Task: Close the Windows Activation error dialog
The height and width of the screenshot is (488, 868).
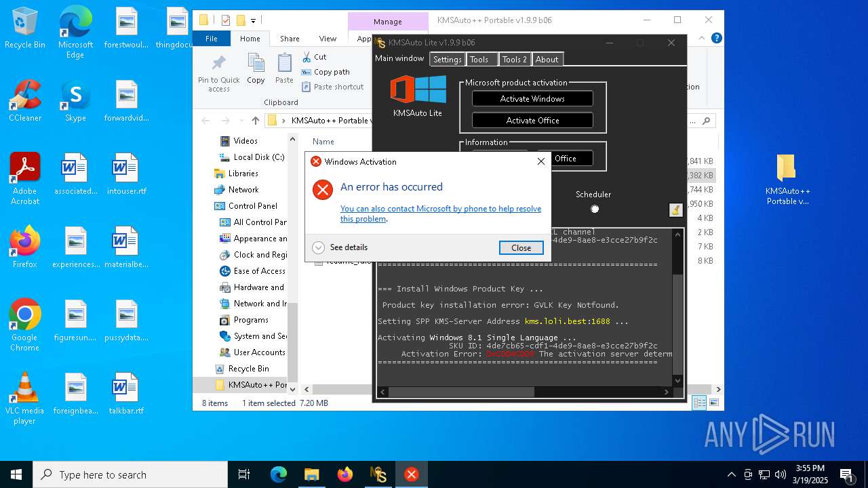Action: [x=521, y=248]
